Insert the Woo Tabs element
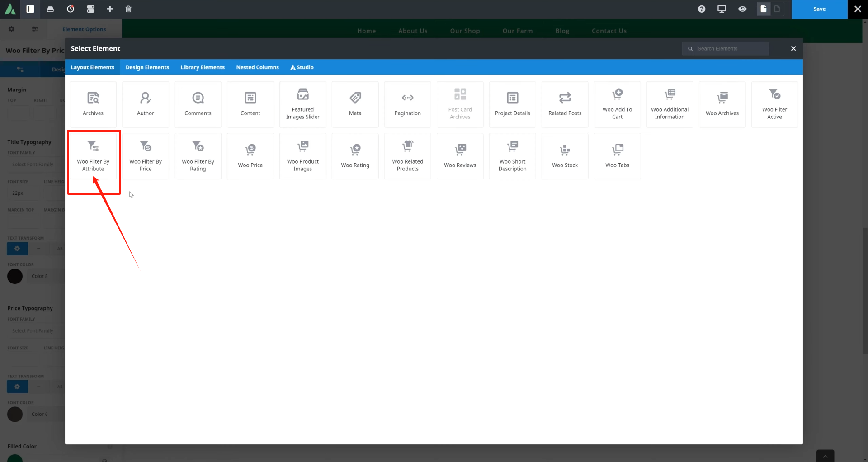 618,156
